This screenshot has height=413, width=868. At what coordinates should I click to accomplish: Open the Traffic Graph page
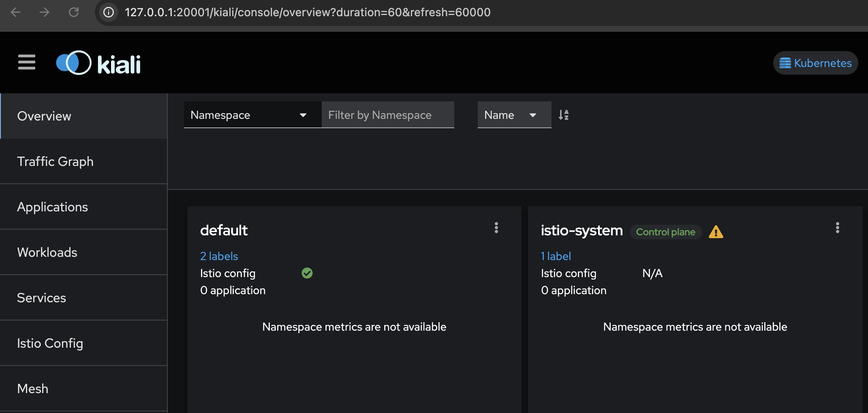pyautogui.click(x=55, y=161)
